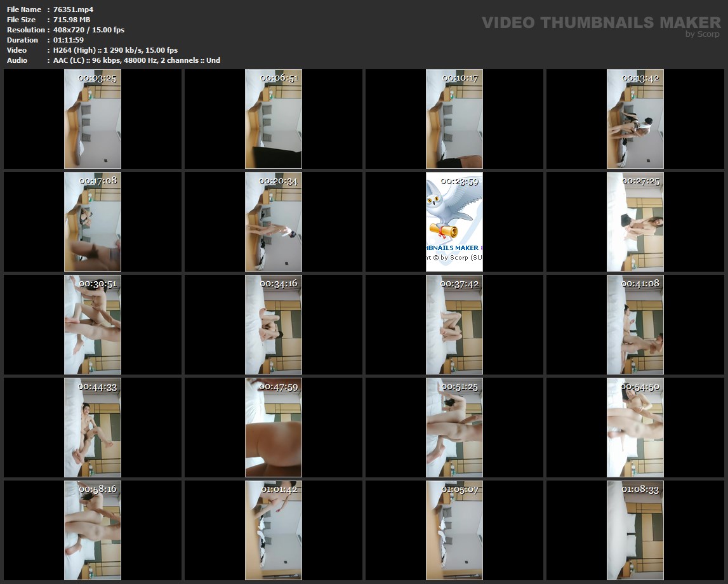Image resolution: width=728 pixels, height=584 pixels.
Task: Click the "by Scorp" credit text
Action: [702, 34]
